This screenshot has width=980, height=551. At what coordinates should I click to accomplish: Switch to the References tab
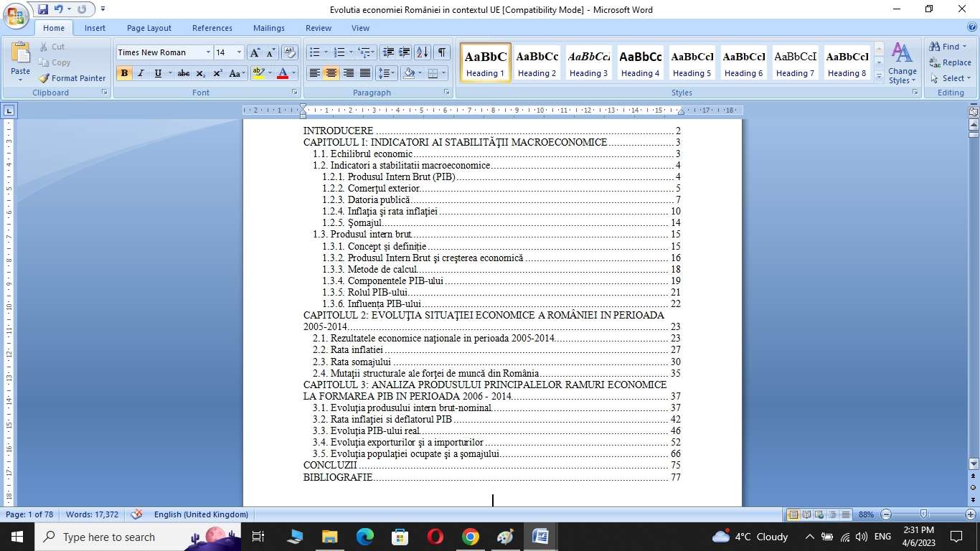point(212,28)
